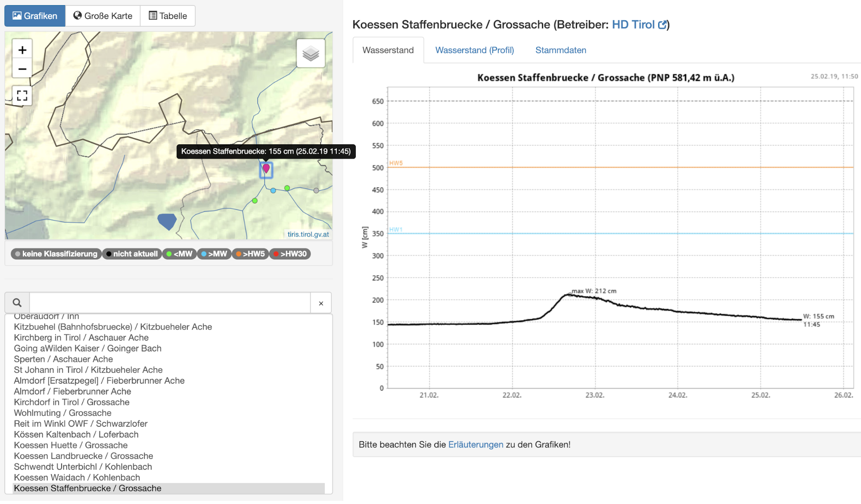This screenshot has width=861, height=504.
Task: Open the Wasserstand (Profil) tab
Action: [474, 50]
